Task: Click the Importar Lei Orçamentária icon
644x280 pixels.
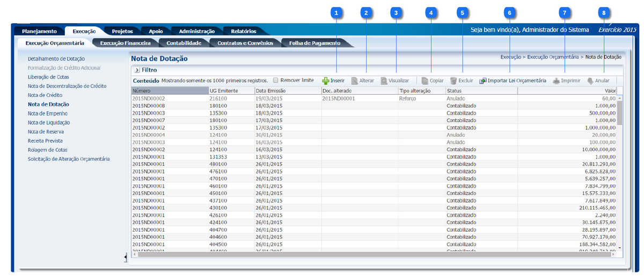Action: (483, 81)
